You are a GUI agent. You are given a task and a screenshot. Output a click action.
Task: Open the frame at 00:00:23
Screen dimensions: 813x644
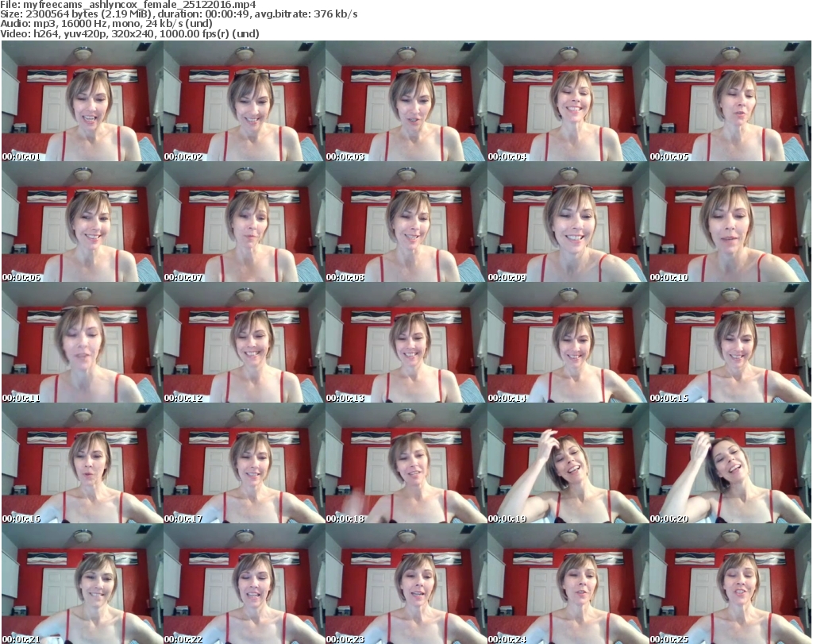(x=406, y=584)
